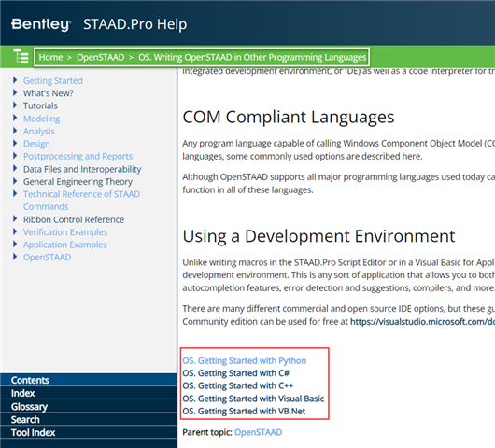Screen dimensions: 495x448
Task: Open the Tutorials topic
Action: pos(40,105)
